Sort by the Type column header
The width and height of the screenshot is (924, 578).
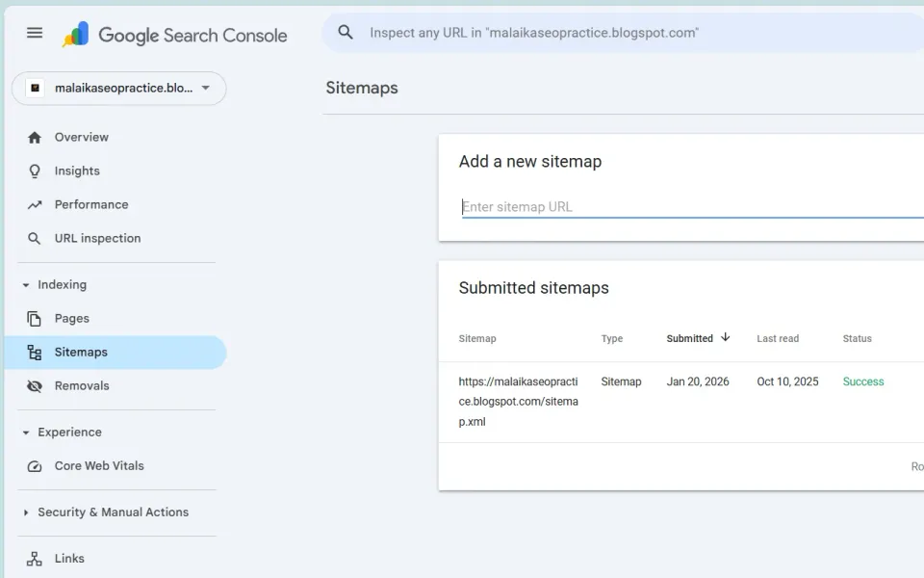coord(612,338)
